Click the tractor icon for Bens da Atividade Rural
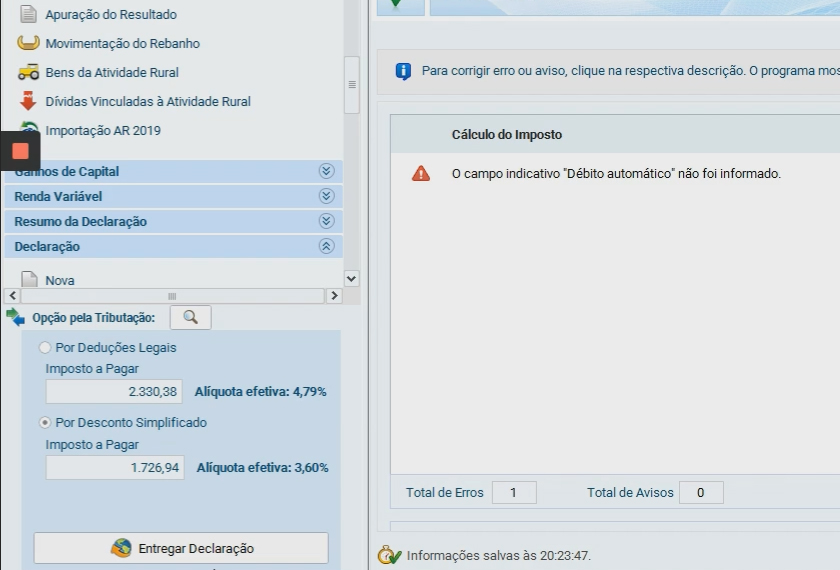 (x=28, y=72)
